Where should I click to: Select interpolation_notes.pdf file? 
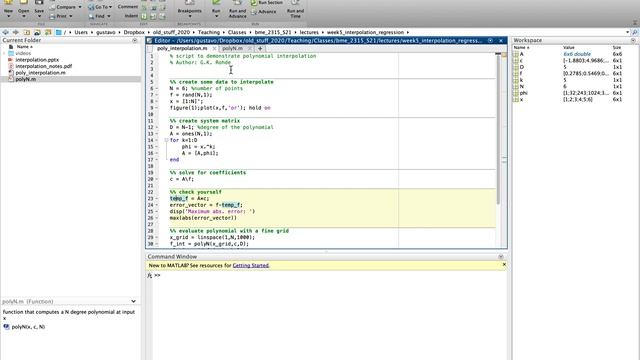point(43,66)
